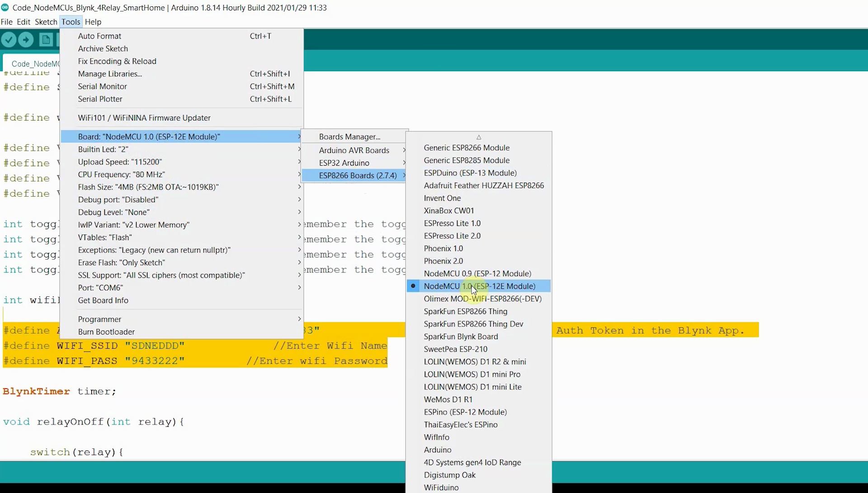Open the Boards Manager
Image resolution: width=868 pixels, height=493 pixels.
coord(349,136)
